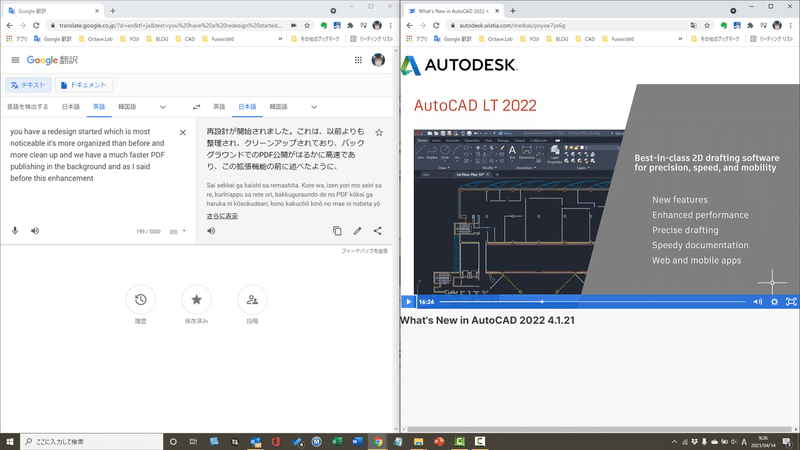800x450 pixels.
Task: Start voice input with microphone icon
Action: (x=15, y=231)
